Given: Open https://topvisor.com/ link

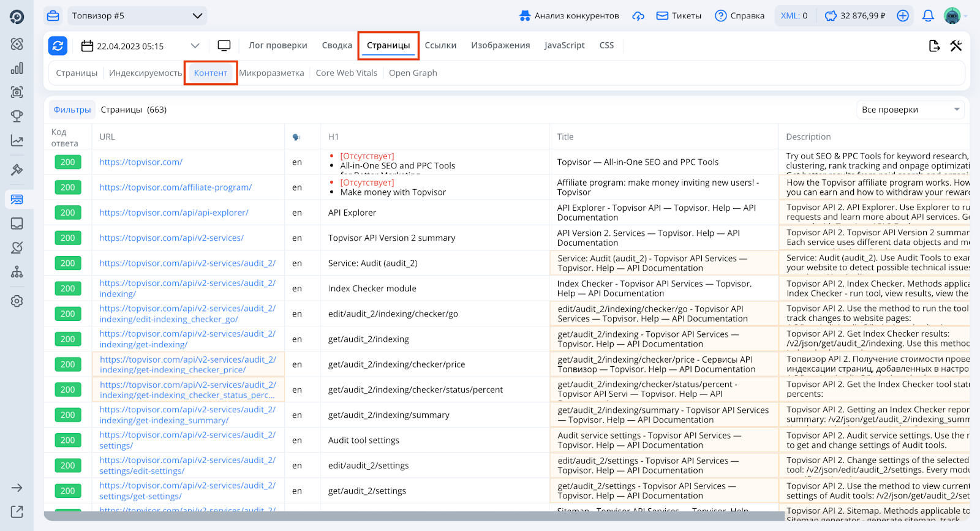Looking at the screenshot, I should [x=141, y=162].
